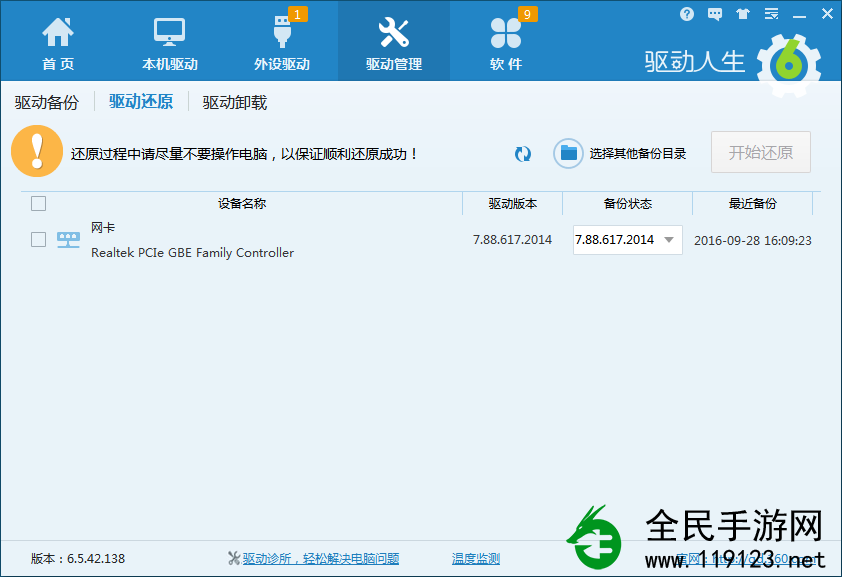Refresh the backup list with circular arrows icon
Viewport: 842px width, 577px height.
522,154
